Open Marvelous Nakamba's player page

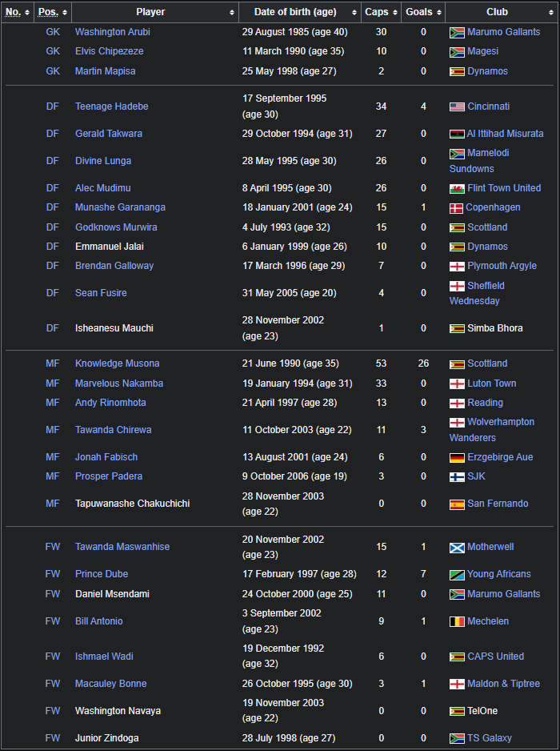(118, 384)
